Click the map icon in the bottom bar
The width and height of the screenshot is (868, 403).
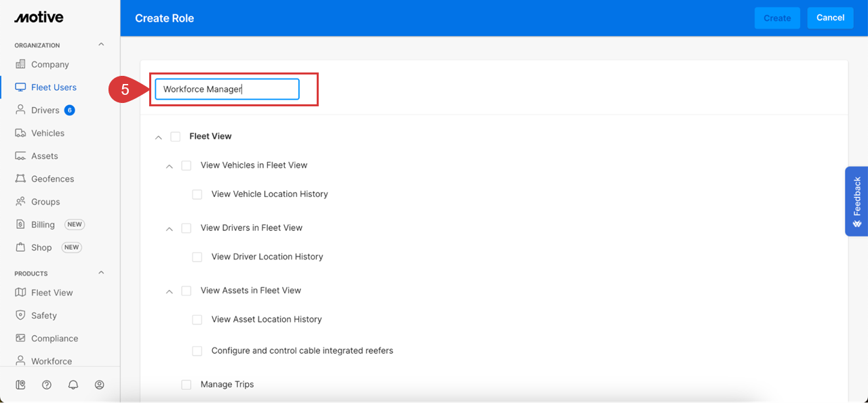pyautogui.click(x=20, y=385)
